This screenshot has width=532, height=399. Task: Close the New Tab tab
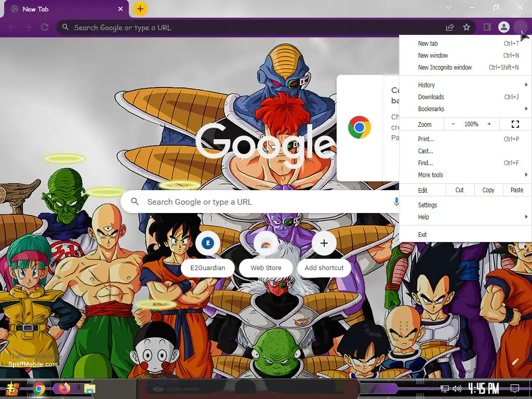tap(121, 9)
